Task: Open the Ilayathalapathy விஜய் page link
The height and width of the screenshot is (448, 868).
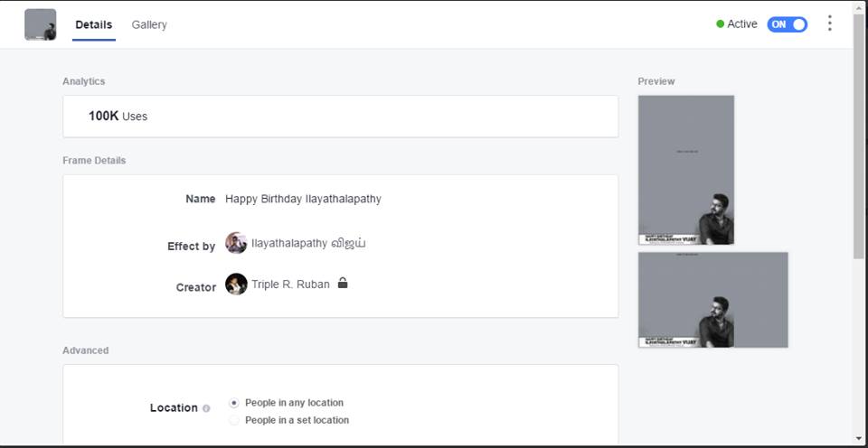Action: (308, 243)
